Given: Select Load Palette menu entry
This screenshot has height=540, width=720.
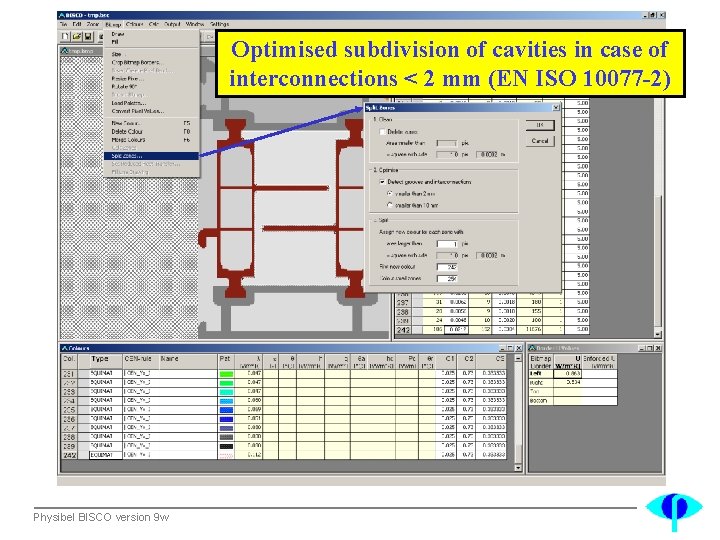Looking at the screenshot, I should point(152,103).
